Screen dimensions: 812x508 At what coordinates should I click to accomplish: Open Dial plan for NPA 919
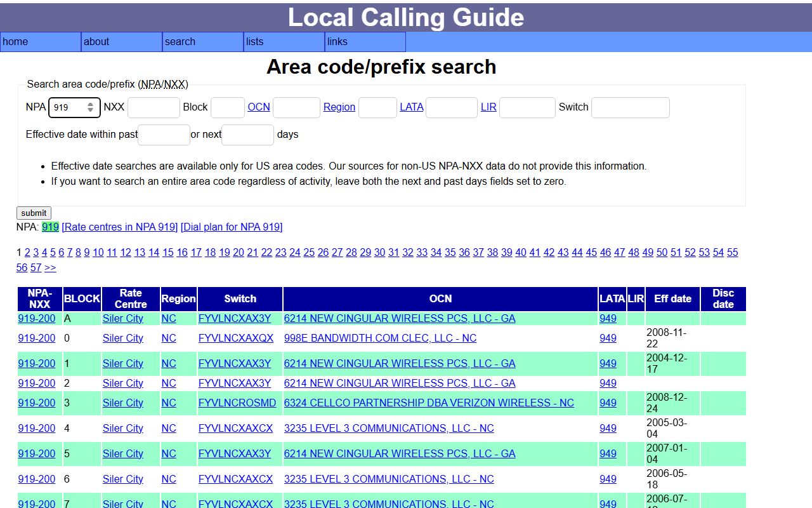coord(232,227)
